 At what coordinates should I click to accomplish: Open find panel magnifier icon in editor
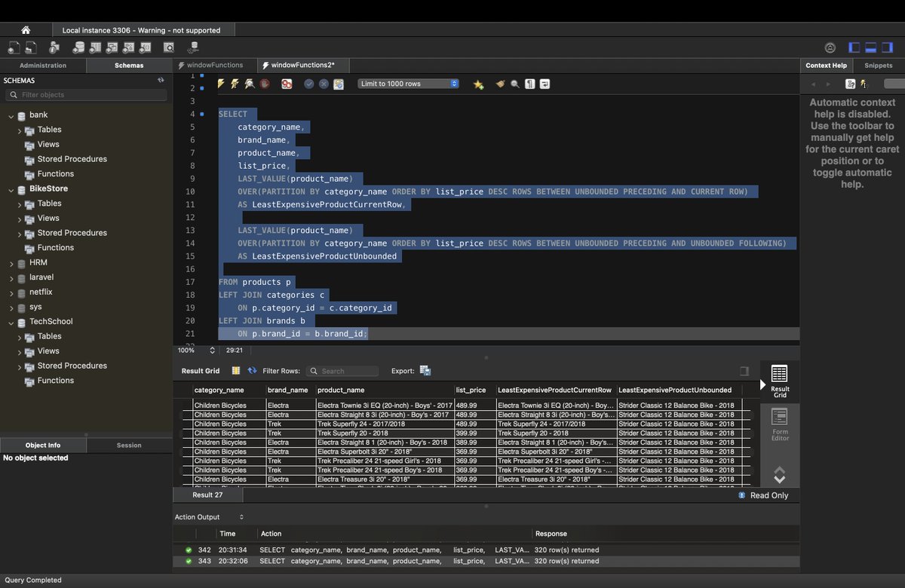(x=515, y=84)
